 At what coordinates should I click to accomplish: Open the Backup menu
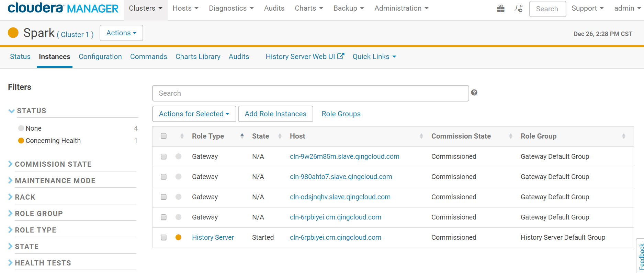(x=349, y=8)
